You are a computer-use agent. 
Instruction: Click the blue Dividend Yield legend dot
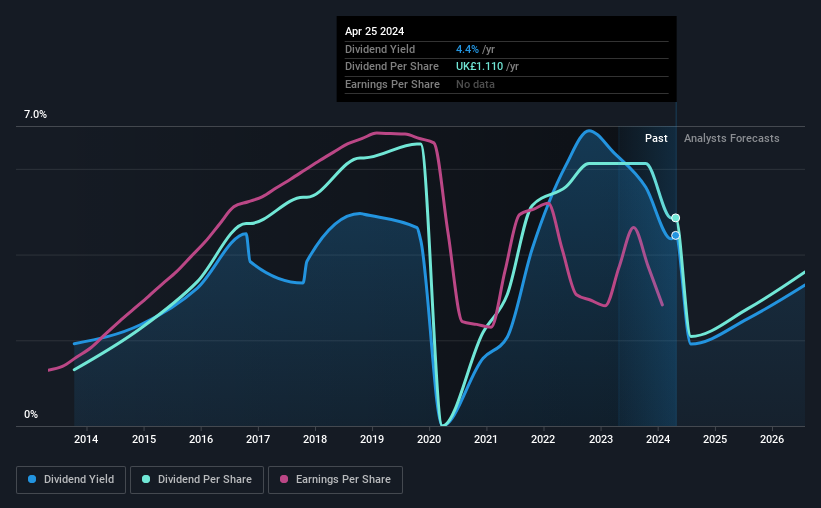click(x=32, y=479)
